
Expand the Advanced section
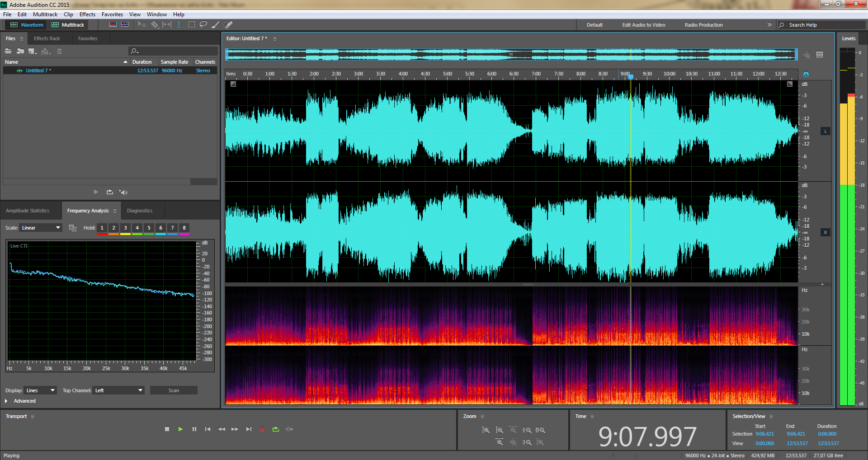point(6,401)
